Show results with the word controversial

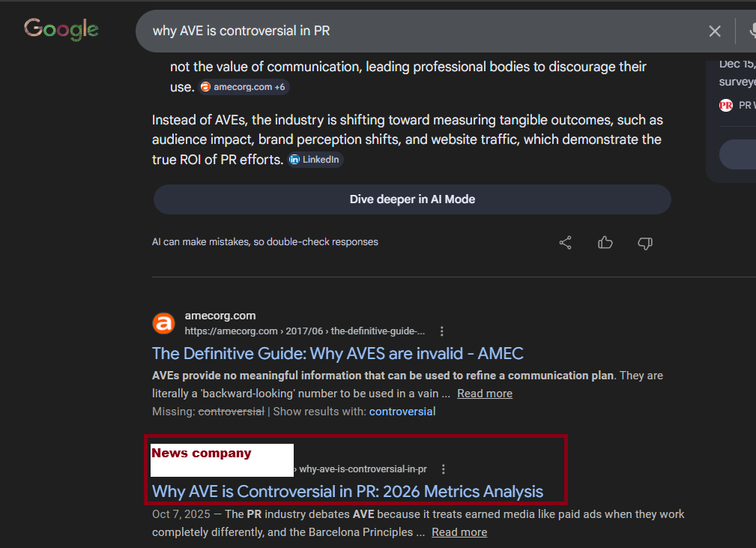pos(402,412)
